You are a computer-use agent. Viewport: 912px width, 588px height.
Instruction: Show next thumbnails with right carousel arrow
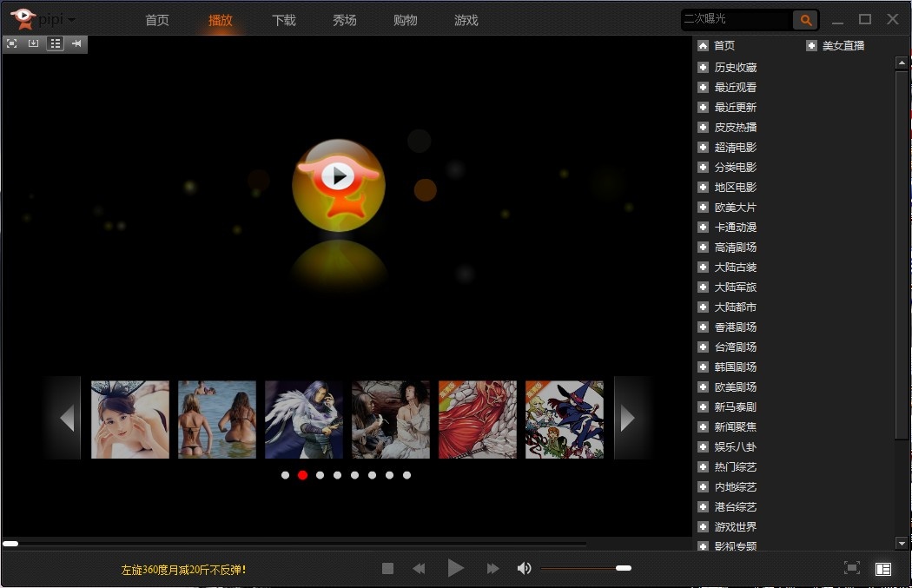(x=628, y=418)
